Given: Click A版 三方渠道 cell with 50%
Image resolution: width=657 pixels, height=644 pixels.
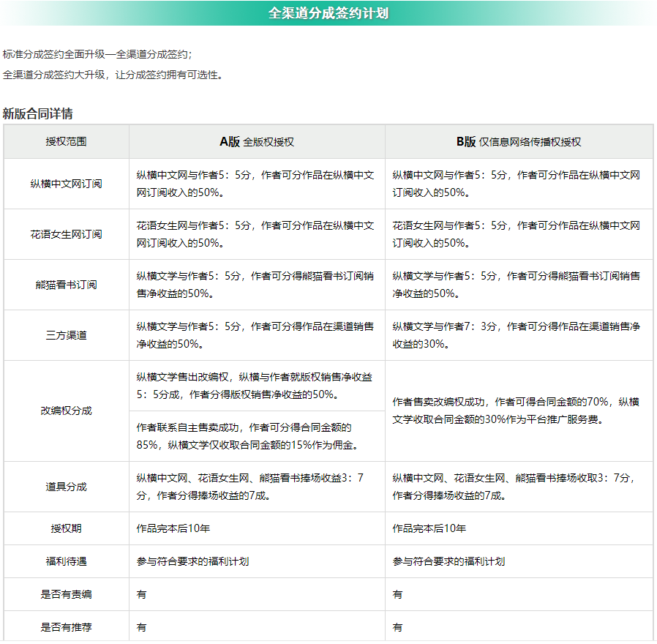Looking at the screenshot, I should point(257,336).
